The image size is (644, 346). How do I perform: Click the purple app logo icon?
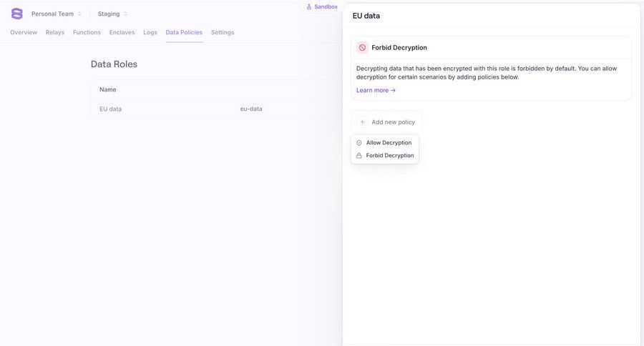[x=17, y=14]
